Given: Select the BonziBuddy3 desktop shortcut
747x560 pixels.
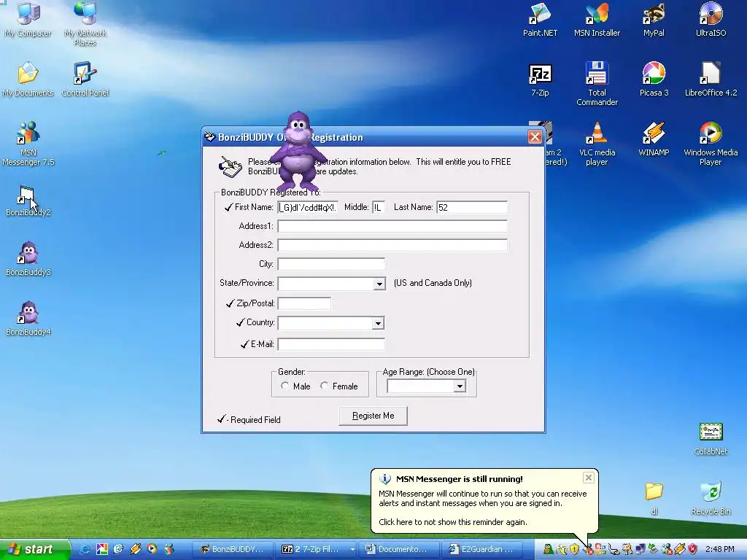Looking at the screenshot, I should pyautogui.click(x=28, y=259).
